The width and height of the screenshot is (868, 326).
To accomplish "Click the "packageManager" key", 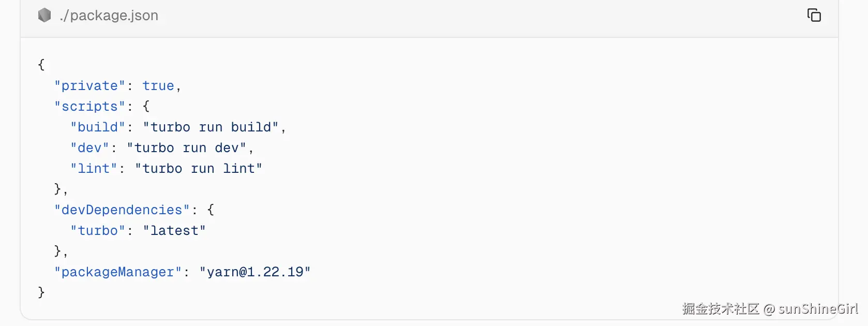I will [118, 272].
